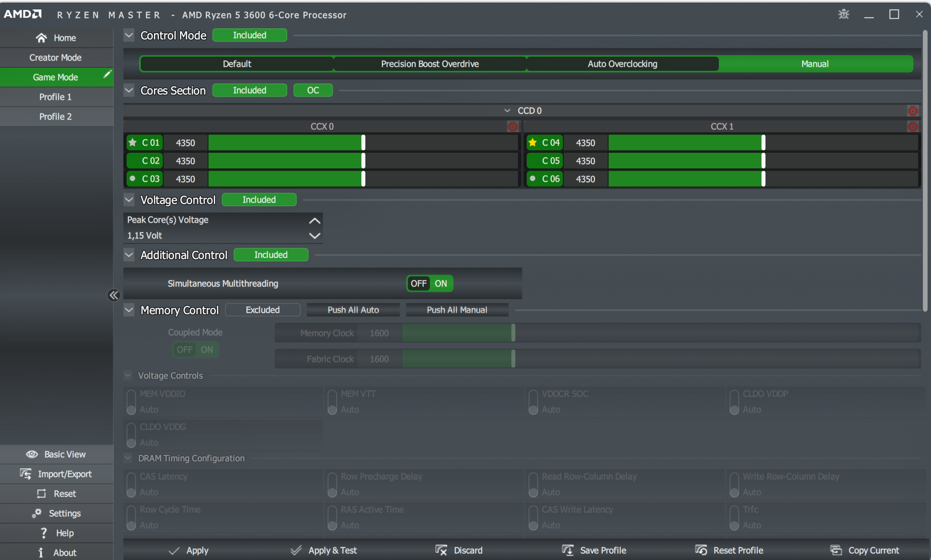Collapse the Memory Control section
Screen dimensions: 931x560
click(x=129, y=310)
